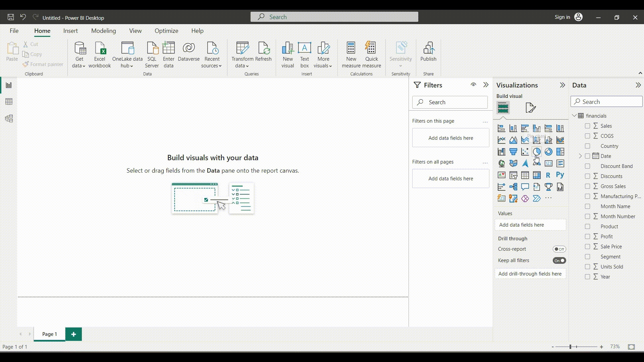Check the Gross Sales field

click(x=587, y=186)
